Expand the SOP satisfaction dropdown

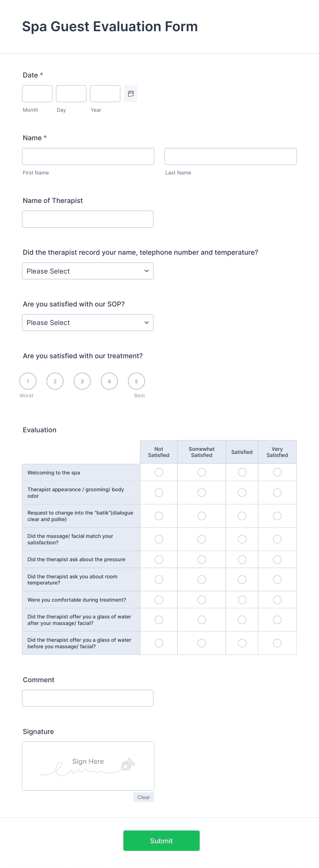tap(88, 323)
